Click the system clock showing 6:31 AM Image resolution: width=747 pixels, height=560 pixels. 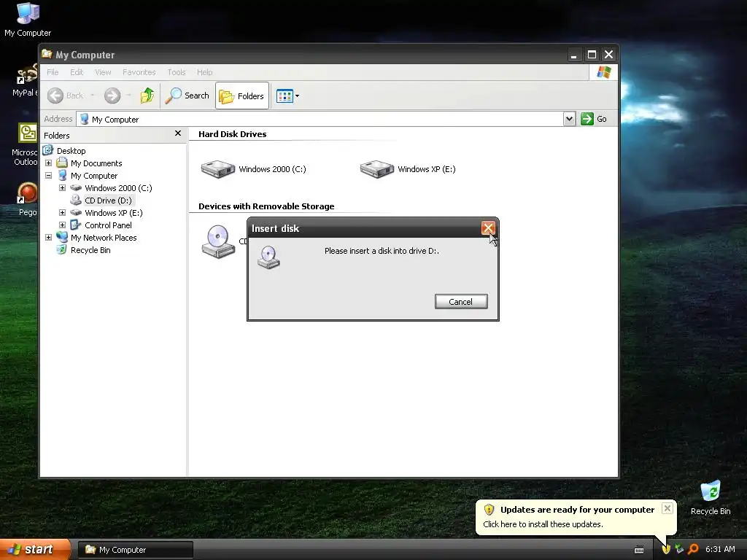(x=720, y=550)
